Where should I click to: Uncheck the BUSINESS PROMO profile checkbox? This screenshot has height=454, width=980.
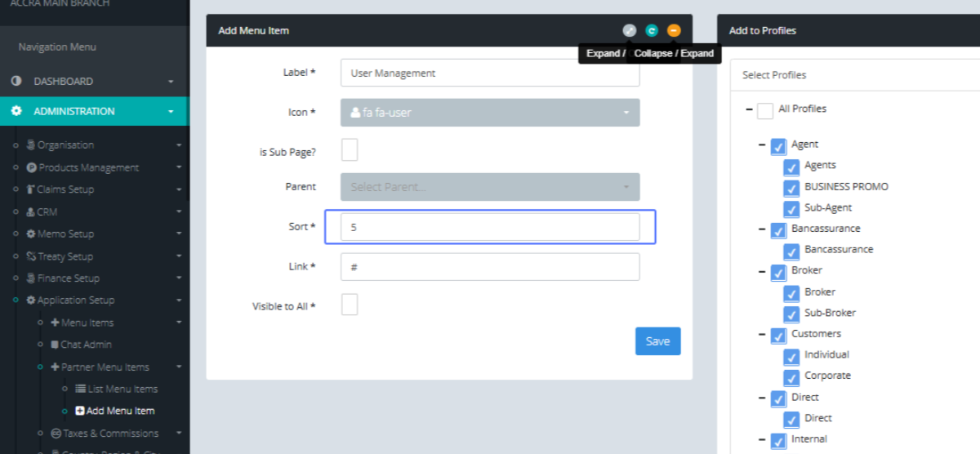coord(791,188)
